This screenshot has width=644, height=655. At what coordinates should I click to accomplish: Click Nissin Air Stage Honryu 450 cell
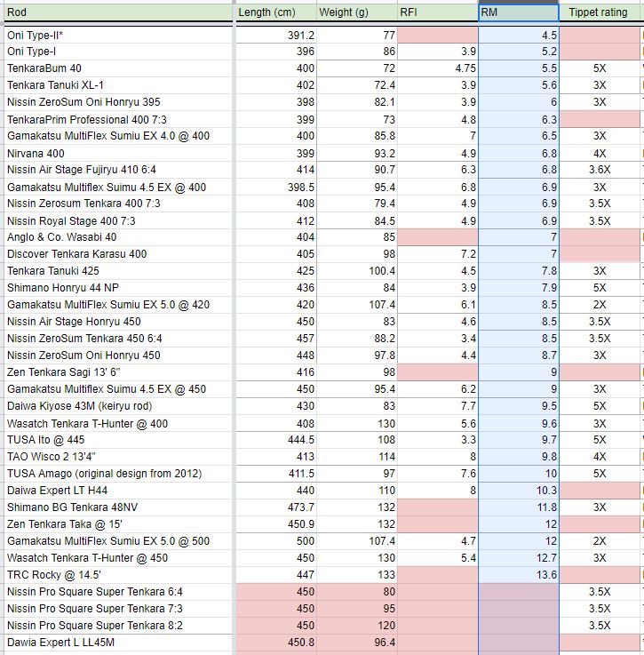click(x=118, y=322)
